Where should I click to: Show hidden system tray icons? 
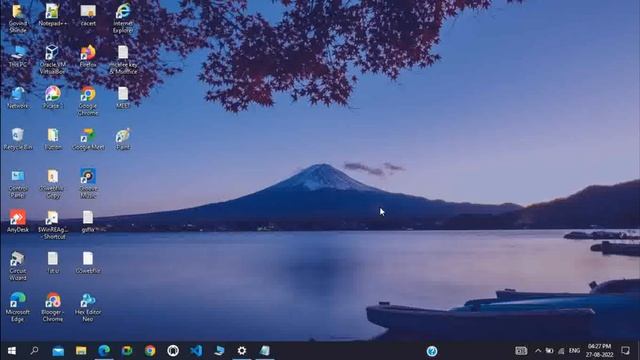(x=538, y=351)
